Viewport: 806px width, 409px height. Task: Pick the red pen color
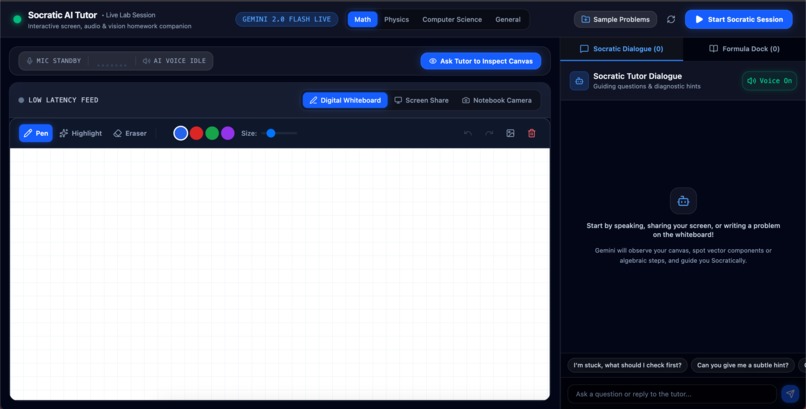tap(196, 133)
